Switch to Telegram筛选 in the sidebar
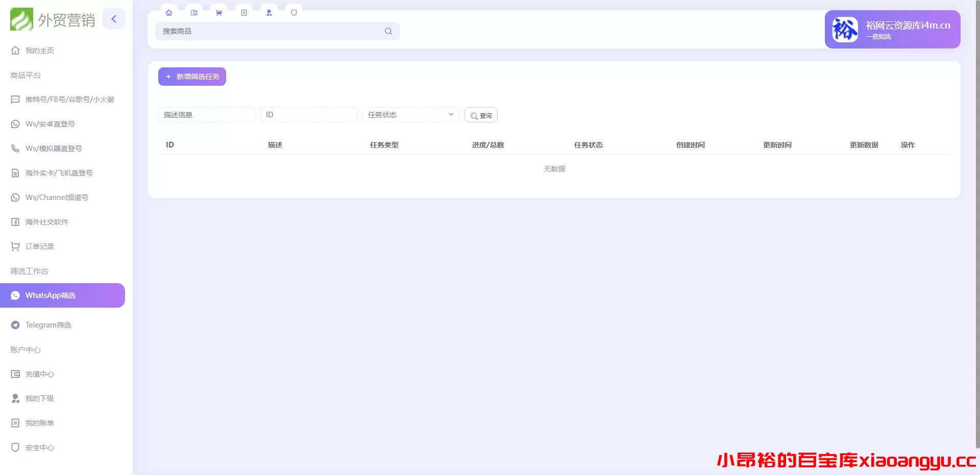 48,324
